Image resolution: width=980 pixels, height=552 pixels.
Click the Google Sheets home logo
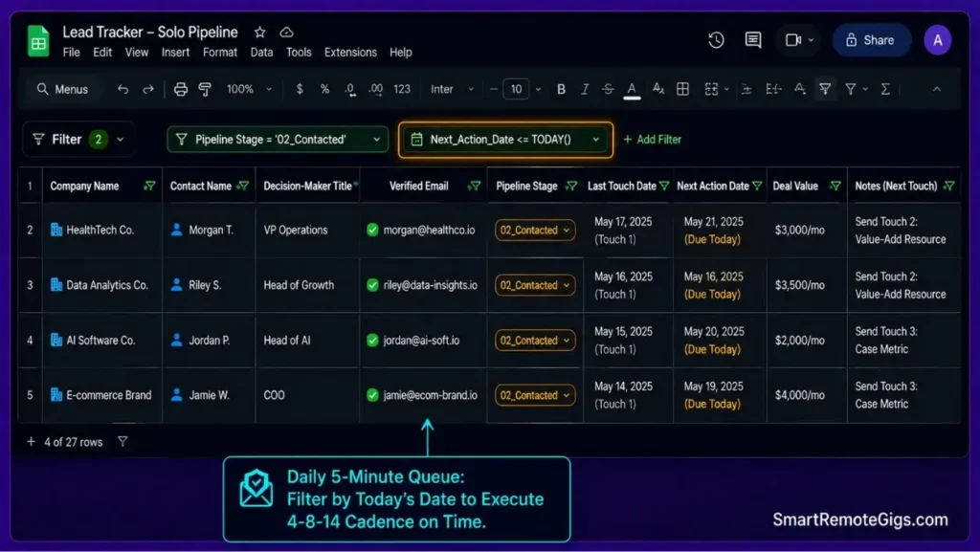pos(38,41)
